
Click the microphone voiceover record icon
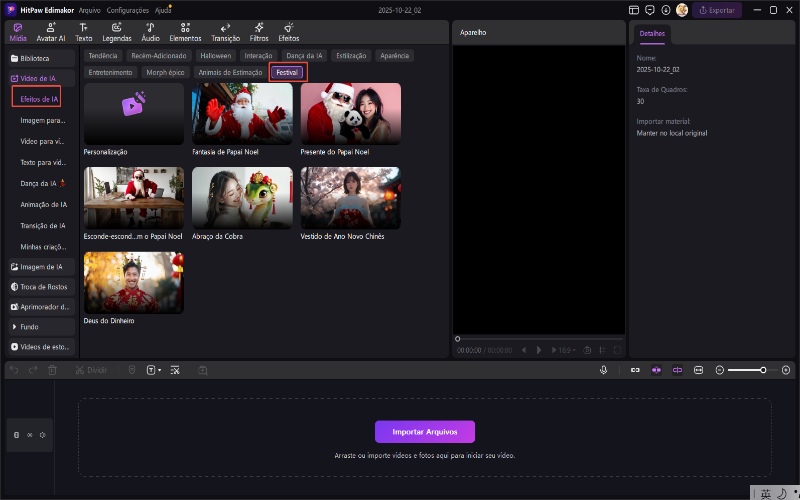click(x=603, y=370)
